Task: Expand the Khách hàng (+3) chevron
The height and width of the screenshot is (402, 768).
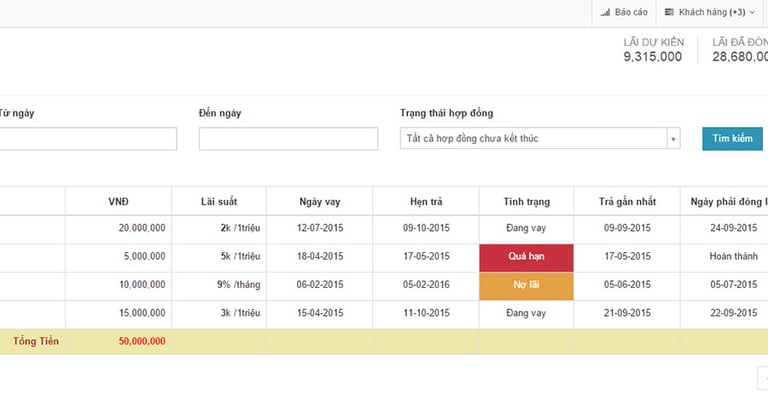Action: point(751,12)
